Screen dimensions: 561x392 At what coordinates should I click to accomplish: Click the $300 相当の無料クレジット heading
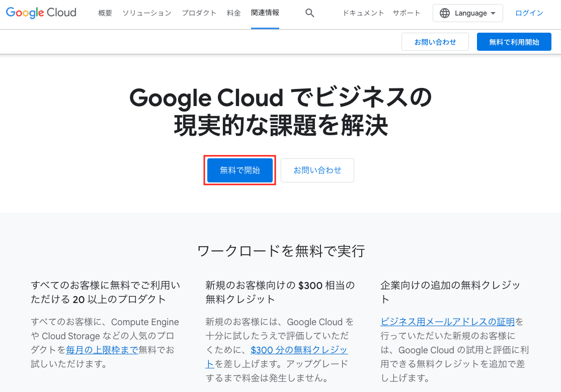(280, 292)
